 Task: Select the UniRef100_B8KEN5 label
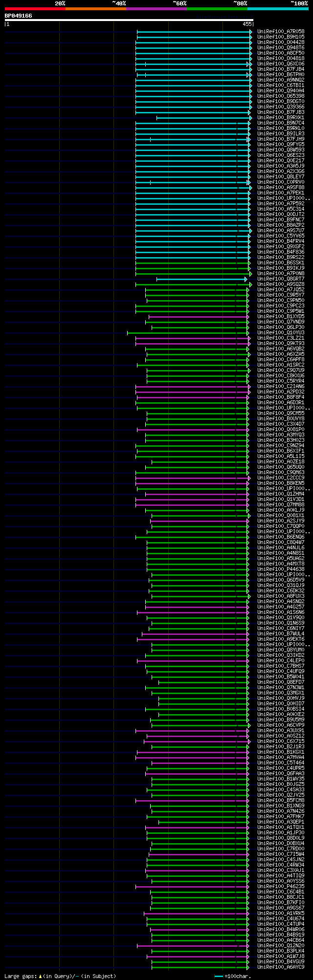[281, 483]
